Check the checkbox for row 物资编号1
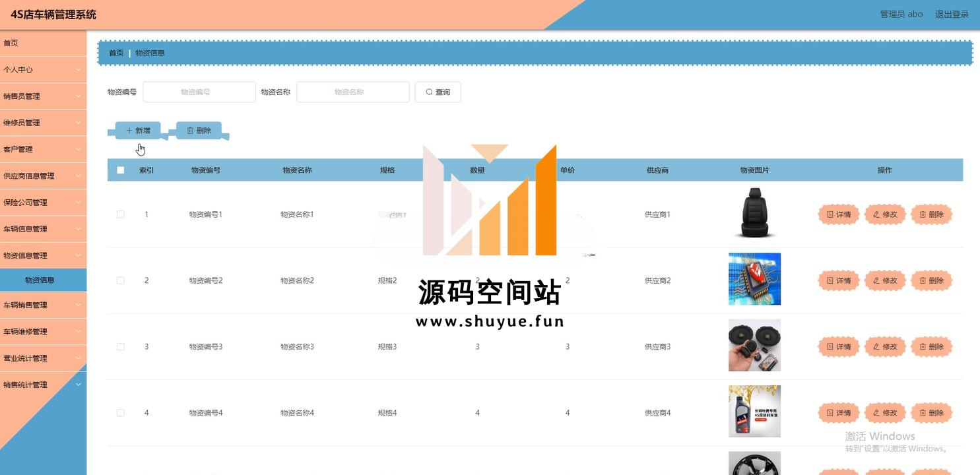Image resolution: width=980 pixels, height=475 pixels. pyautogui.click(x=120, y=214)
